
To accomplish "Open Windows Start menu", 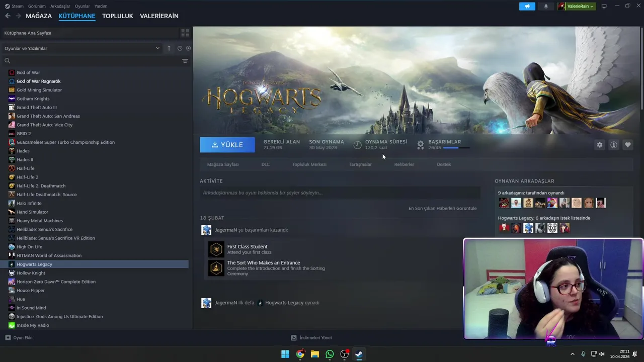I will click(285, 354).
